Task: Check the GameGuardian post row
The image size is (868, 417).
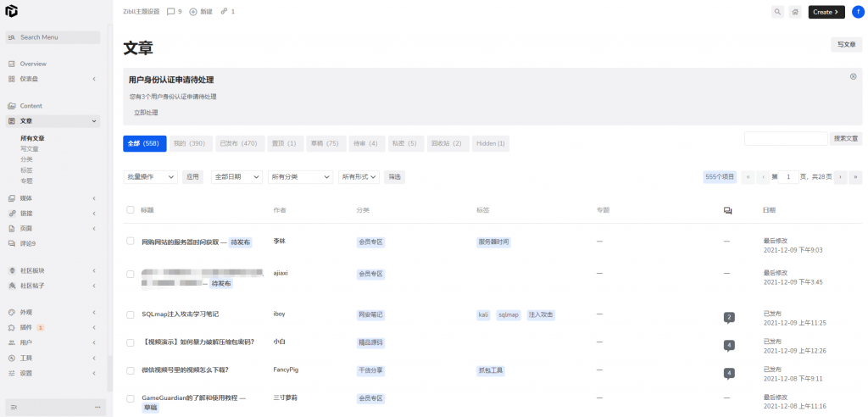Action: point(130,398)
